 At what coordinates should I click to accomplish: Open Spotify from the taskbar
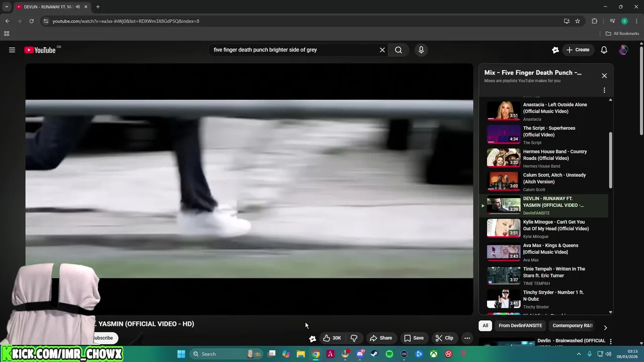point(389,354)
